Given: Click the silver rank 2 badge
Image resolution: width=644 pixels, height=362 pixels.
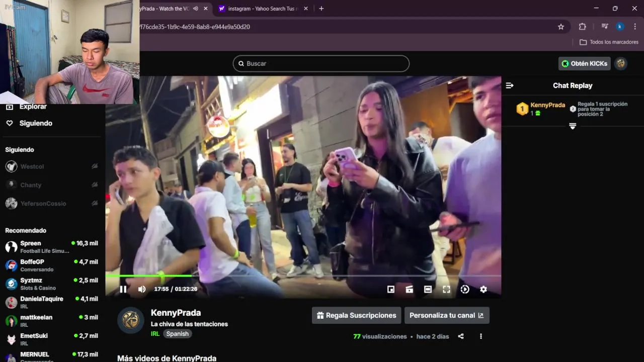Looking at the screenshot, I should [573, 109].
